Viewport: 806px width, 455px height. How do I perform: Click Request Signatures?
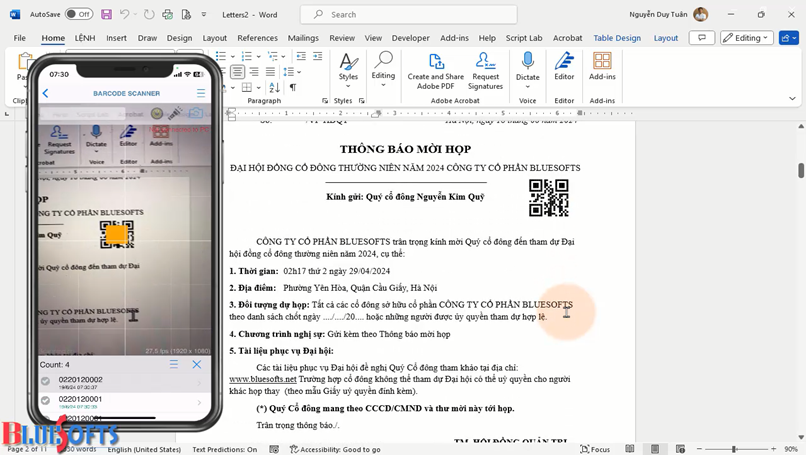coord(485,71)
